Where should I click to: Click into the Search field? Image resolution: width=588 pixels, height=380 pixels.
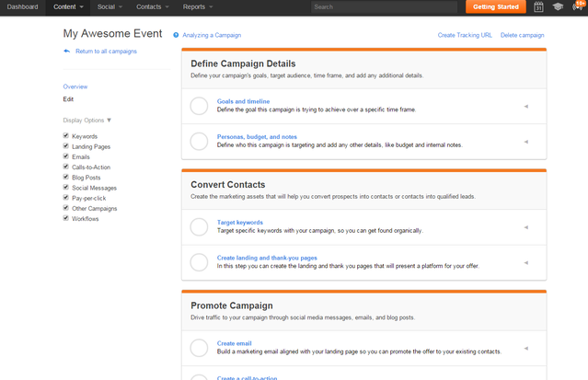[x=383, y=7]
